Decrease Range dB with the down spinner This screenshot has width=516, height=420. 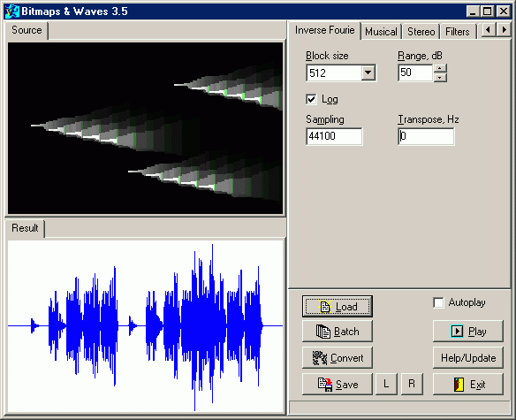[x=440, y=78]
